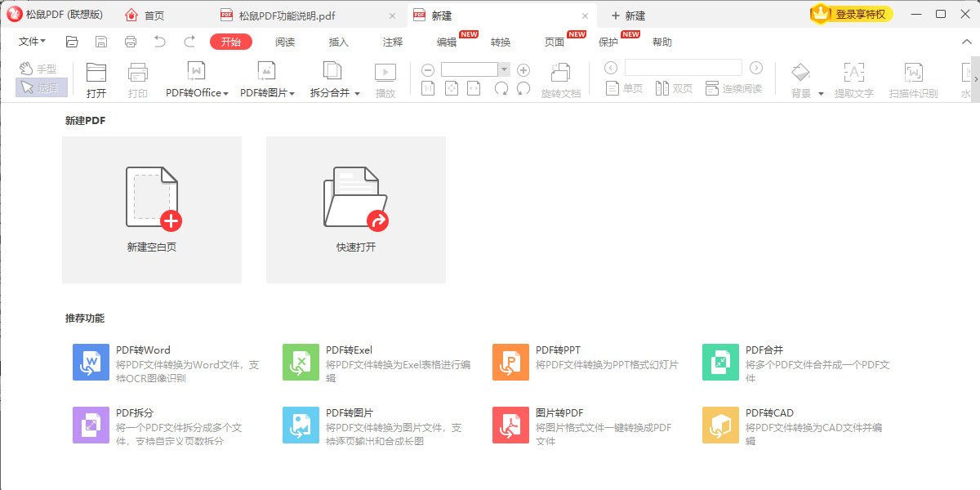Screen dimensions: 980x490
Task: Click the zoom out minus icon
Action: coord(428,70)
